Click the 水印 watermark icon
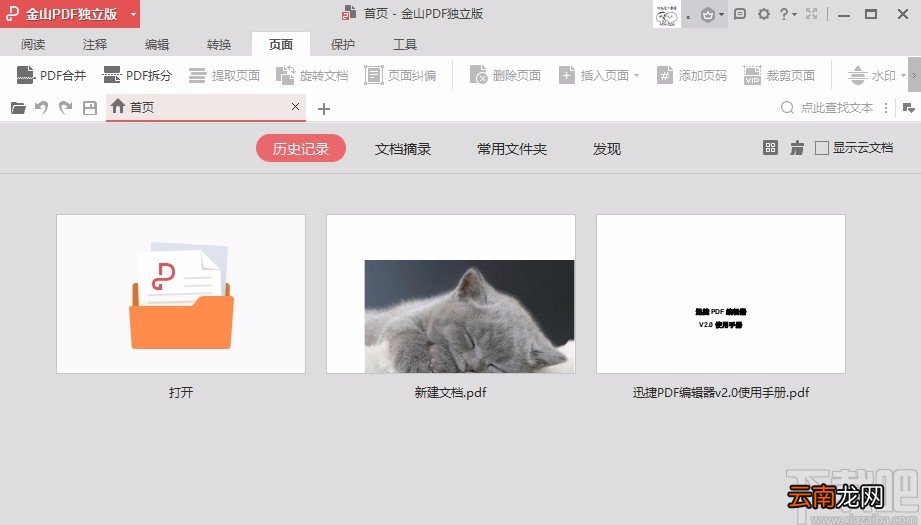 pyautogui.click(x=858, y=75)
